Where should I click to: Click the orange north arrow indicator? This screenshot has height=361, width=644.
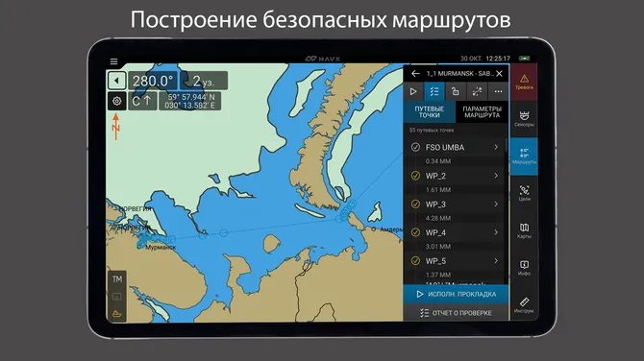point(115,127)
